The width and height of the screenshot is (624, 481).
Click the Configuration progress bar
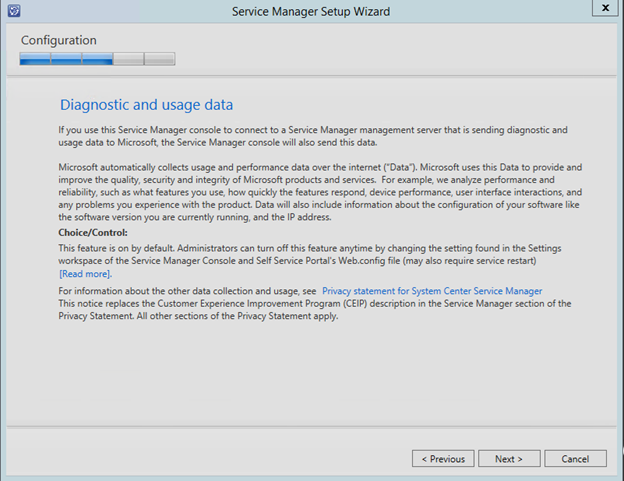click(x=97, y=59)
